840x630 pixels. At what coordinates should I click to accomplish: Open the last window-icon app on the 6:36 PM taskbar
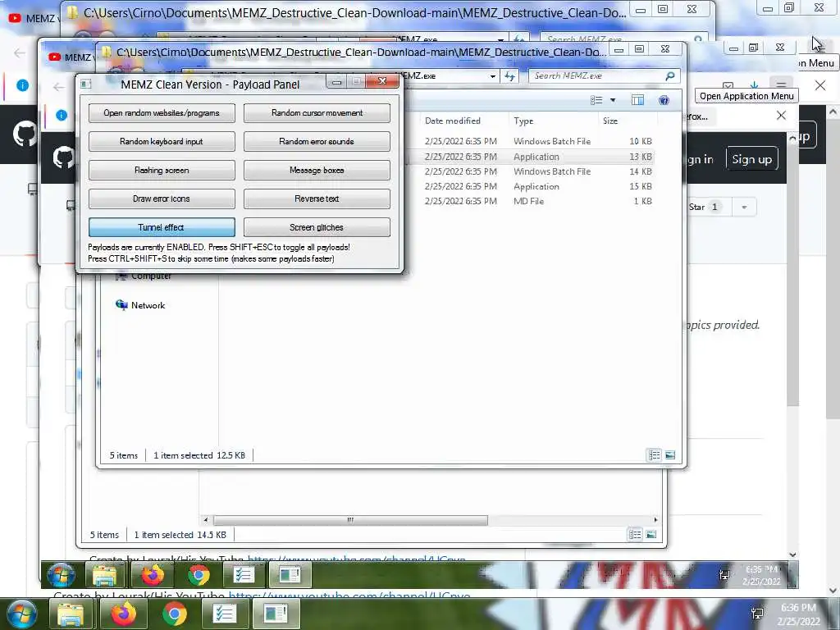(x=276, y=614)
